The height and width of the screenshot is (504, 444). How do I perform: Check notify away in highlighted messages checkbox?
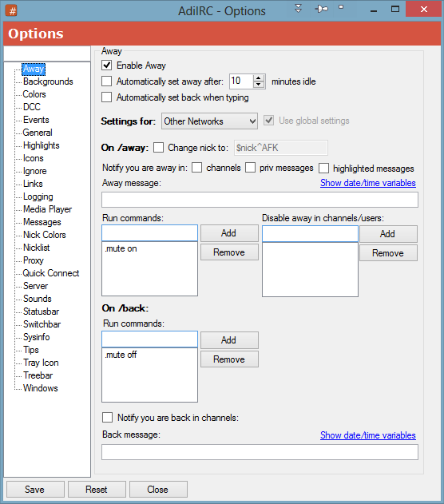click(324, 168)
